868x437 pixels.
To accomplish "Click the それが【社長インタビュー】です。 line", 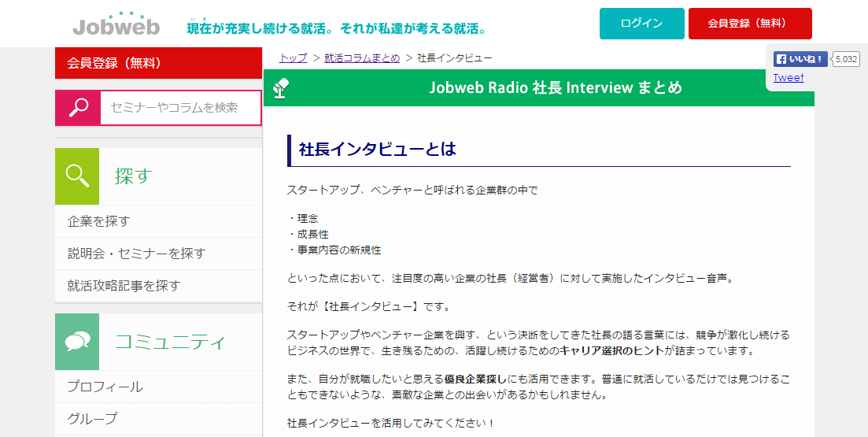I will (369, 306).
